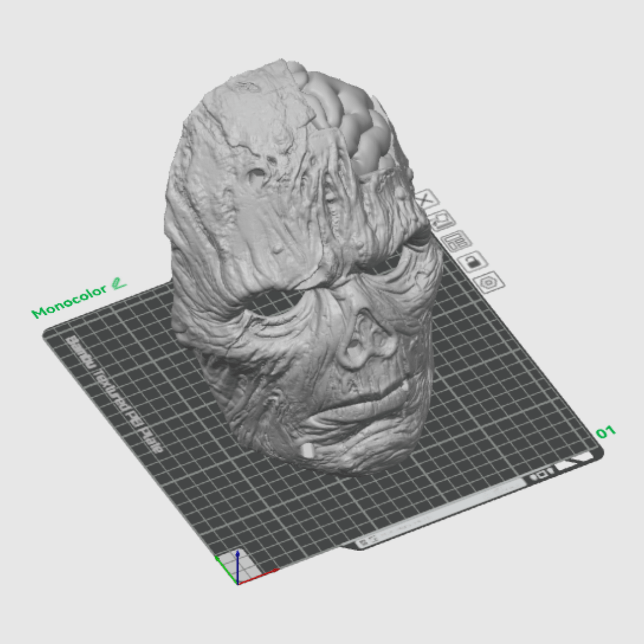Viewport: 644px width, 644px height.
Task: Open plate settings hexagon icon
Action: tap(489, 282)
